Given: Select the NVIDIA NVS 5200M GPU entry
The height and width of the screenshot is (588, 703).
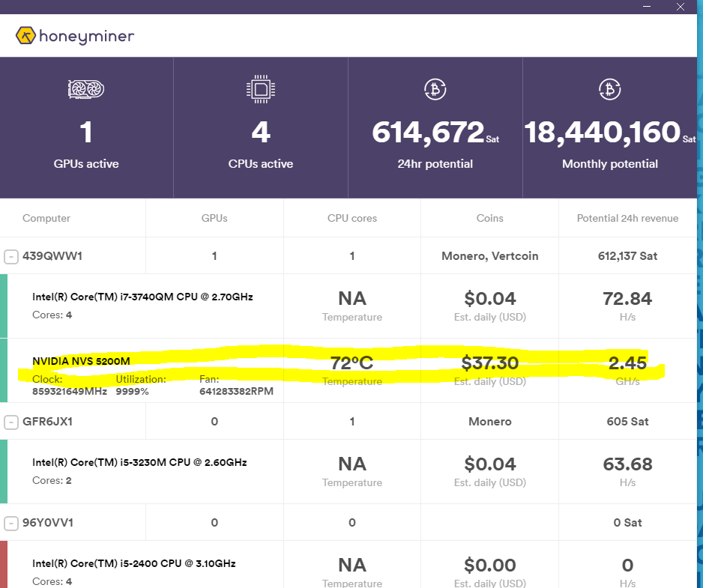Looking at the screenshot, I should (81, 361).
